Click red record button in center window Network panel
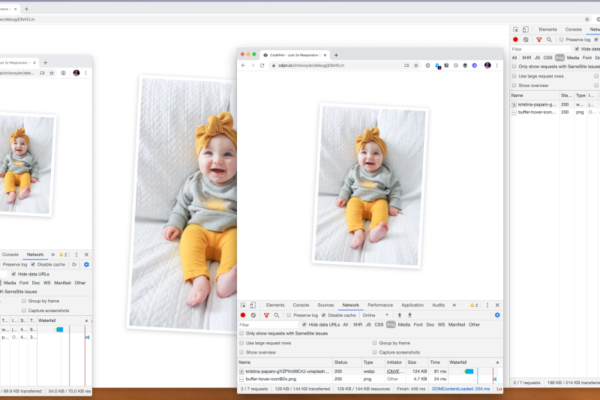This screenshot has height=400, width=600. point(243,315)
